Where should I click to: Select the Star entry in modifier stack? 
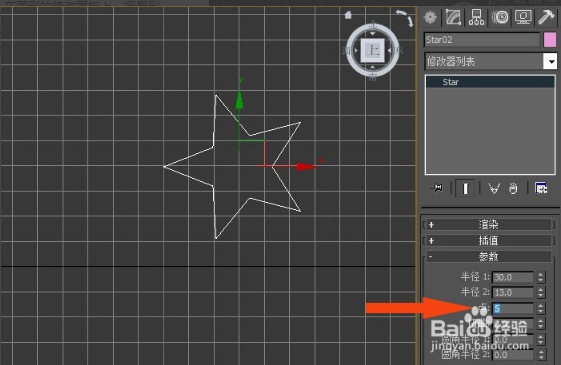[x=490, y=82]
